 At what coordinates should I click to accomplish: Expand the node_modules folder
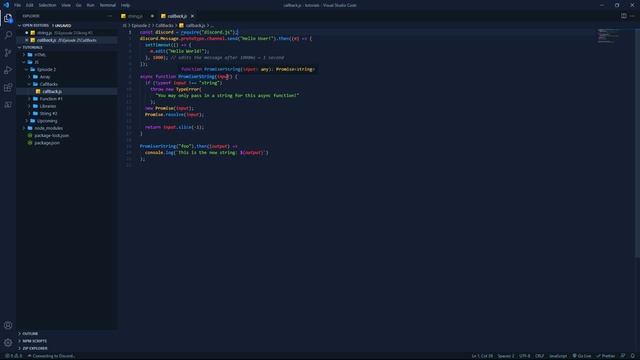coord(67,128)
